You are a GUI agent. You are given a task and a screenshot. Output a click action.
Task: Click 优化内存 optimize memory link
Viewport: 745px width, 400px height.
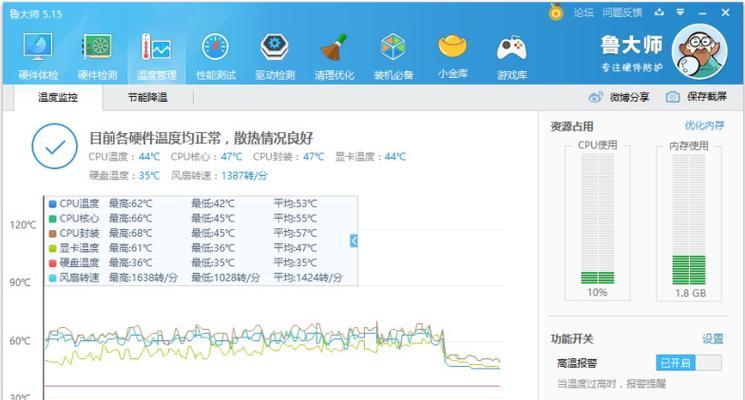pos(704,125)
